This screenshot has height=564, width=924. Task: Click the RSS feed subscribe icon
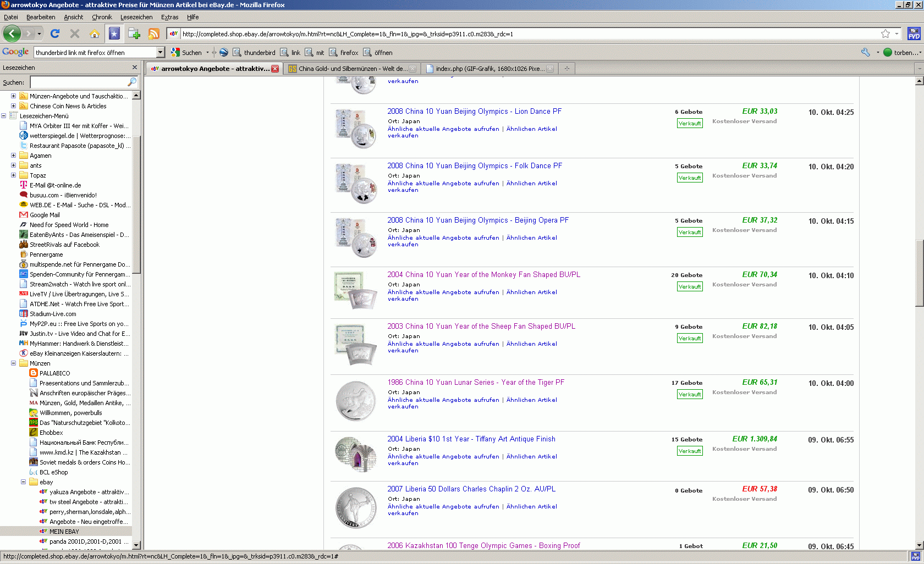click(x=154, y=34)
